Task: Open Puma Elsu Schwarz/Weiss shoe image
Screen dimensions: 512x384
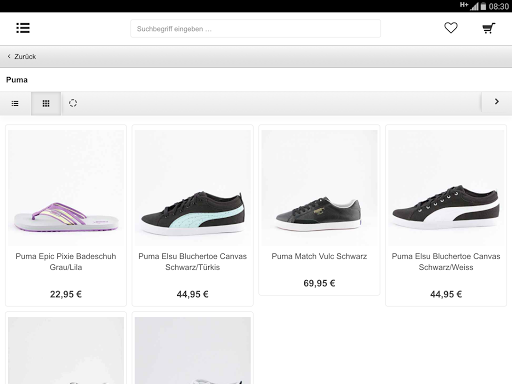Action: pyautogui.click(x=446, y=188)
